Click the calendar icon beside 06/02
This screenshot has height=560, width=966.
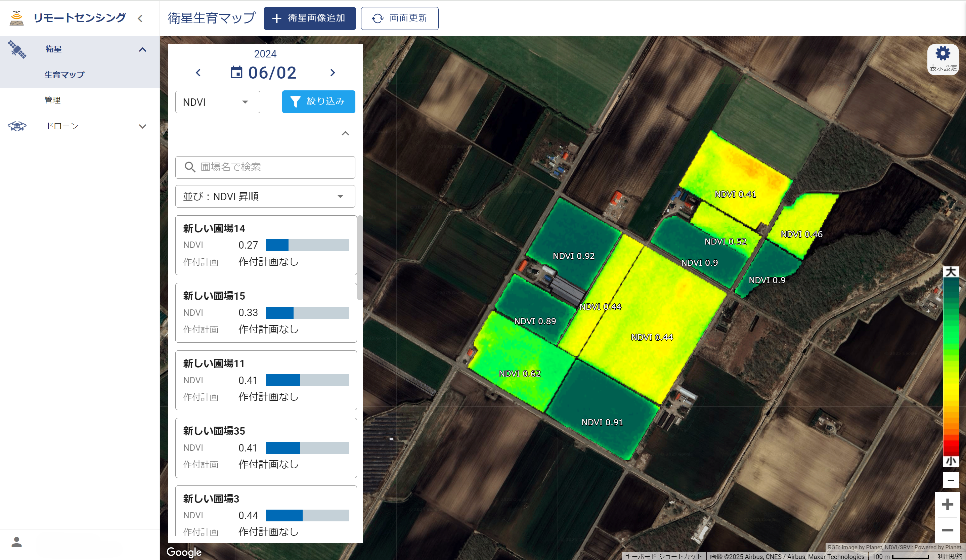click(236, 73)
